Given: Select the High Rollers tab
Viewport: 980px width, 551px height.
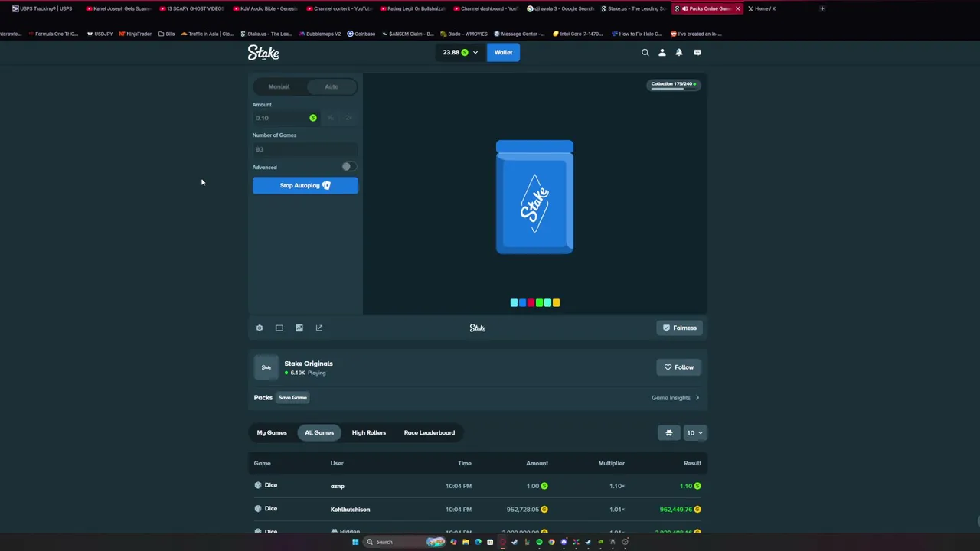Looking at the screenshot, I should 369,433.
